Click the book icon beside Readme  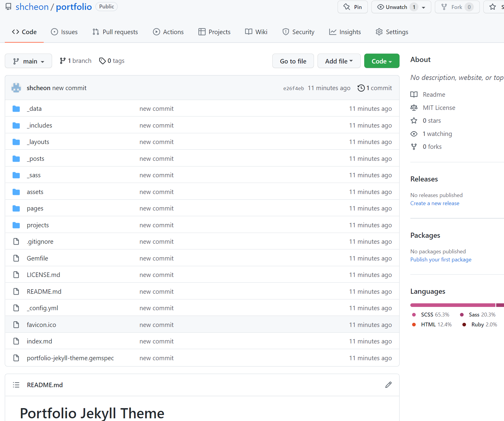[414, 95]
